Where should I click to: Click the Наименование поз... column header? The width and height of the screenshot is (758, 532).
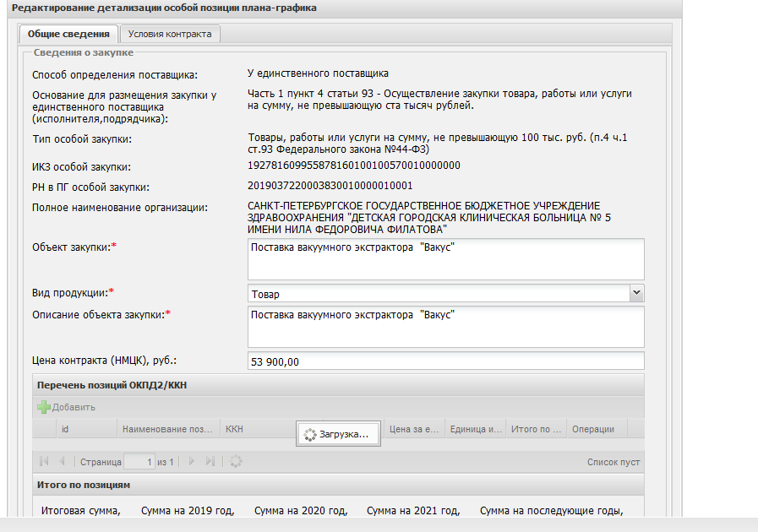pyautogui.click(x=167, y=429)
